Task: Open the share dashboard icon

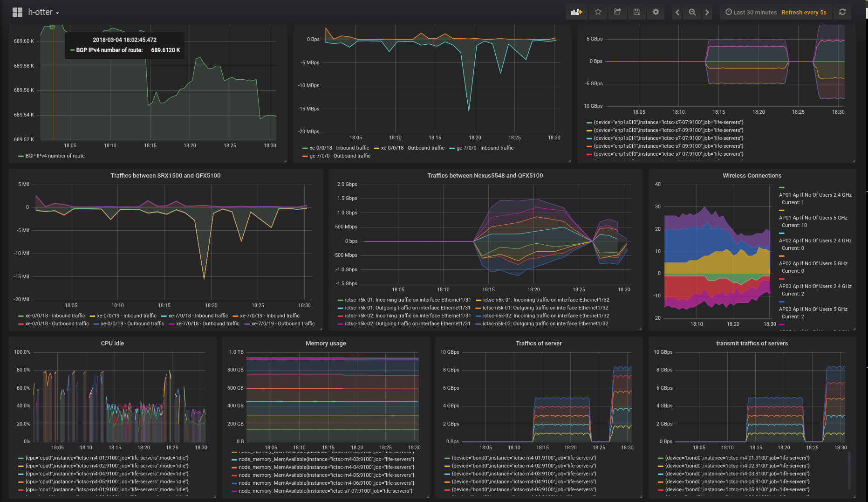Action: pos(617,12)
